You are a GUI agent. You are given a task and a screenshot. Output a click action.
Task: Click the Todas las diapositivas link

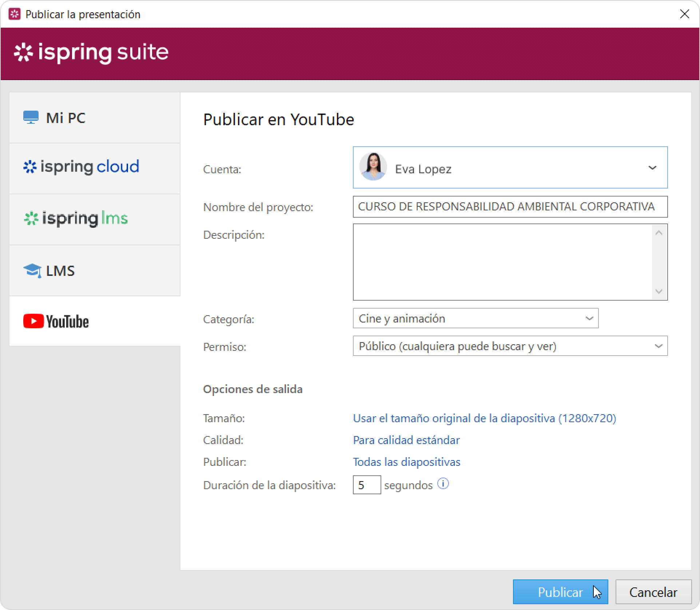406,462
